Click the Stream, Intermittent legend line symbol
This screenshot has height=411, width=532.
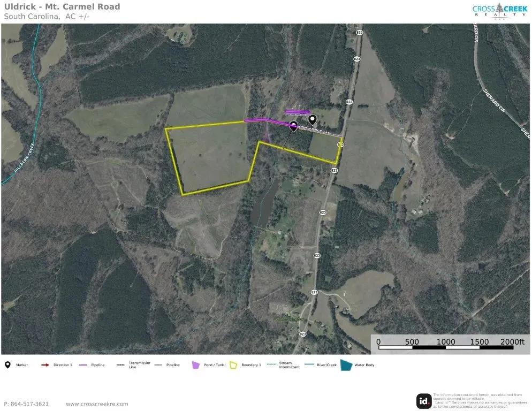pos(271,364)
